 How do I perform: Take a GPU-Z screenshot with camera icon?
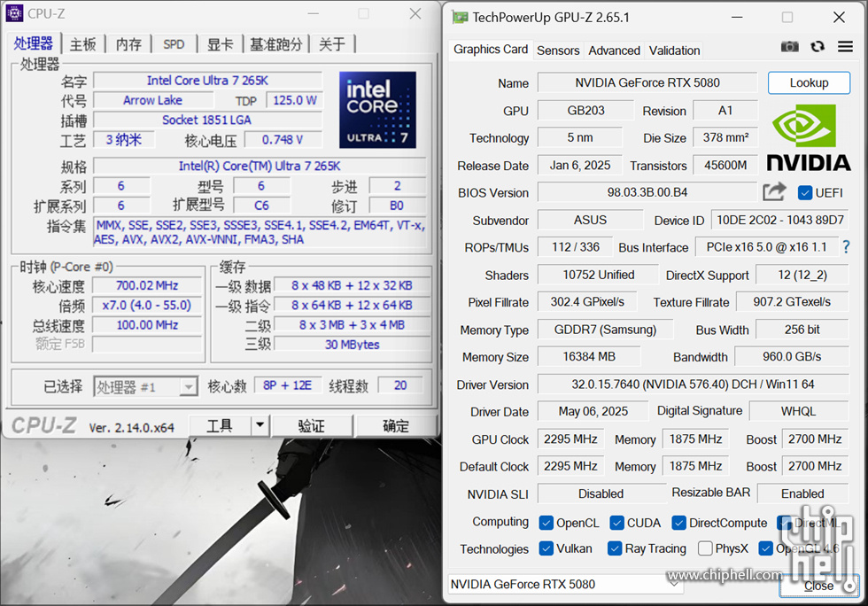[789, 47]
